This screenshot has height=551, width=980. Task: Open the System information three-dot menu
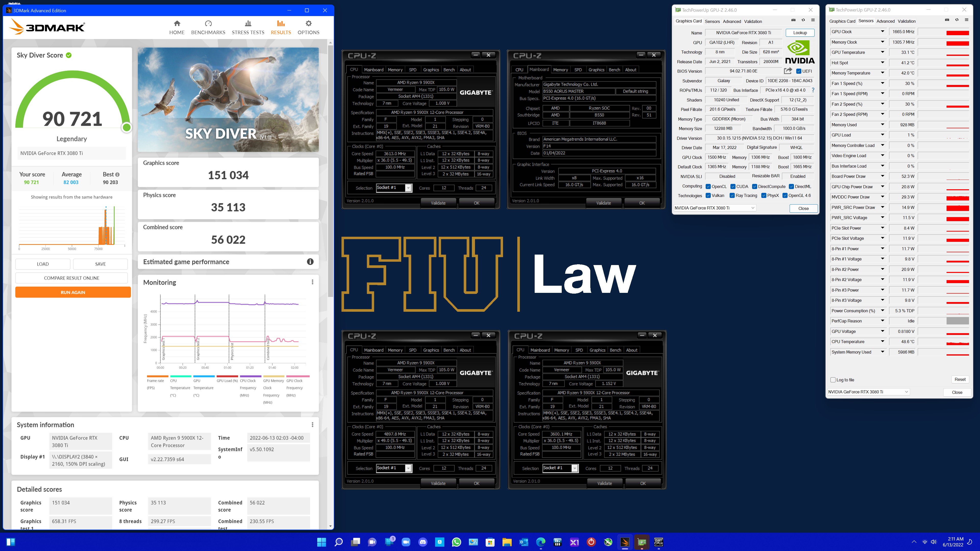tap(312, 425)
